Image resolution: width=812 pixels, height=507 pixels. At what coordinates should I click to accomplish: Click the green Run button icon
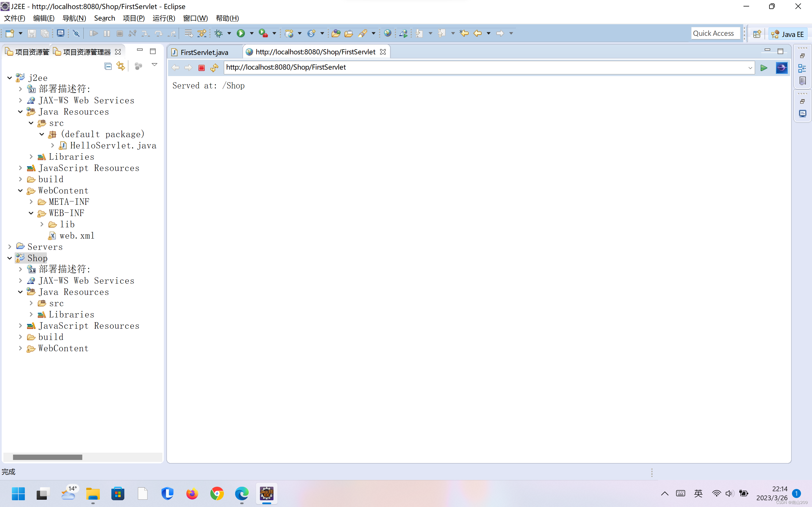coord(240,33)
